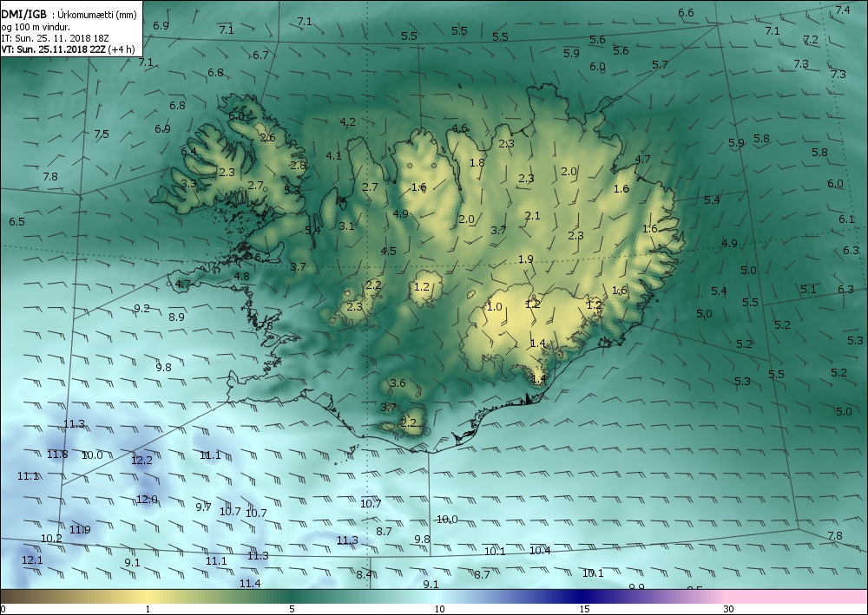The width and height of the screenshot is (868, 615).
Task: Click the 3.6 value near the south coast
Action: coord(398,383)
